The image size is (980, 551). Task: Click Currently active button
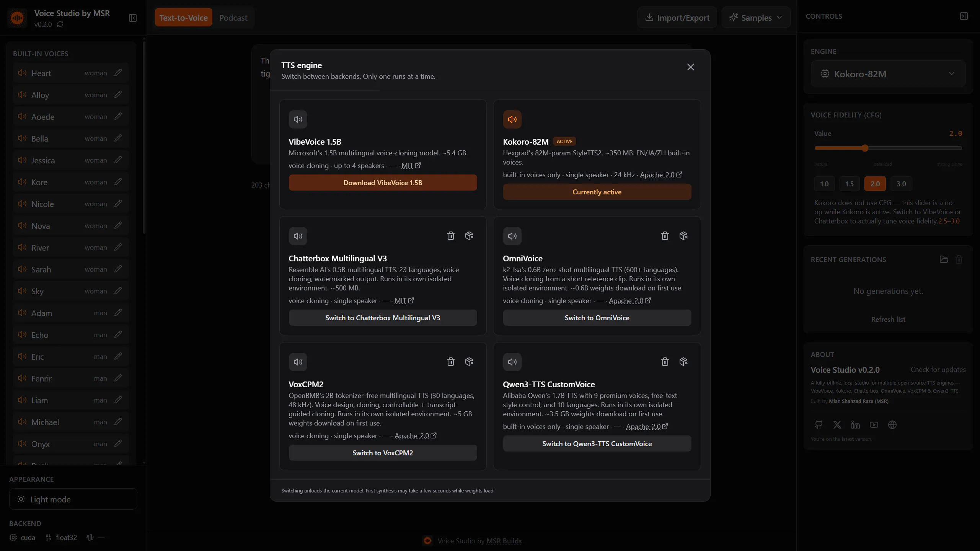597,192
